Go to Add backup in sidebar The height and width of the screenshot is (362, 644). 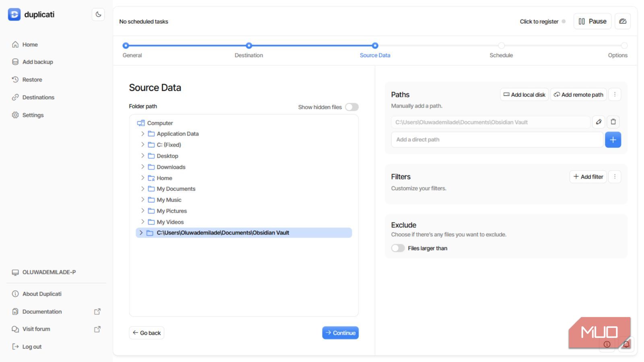pos(33,62)
